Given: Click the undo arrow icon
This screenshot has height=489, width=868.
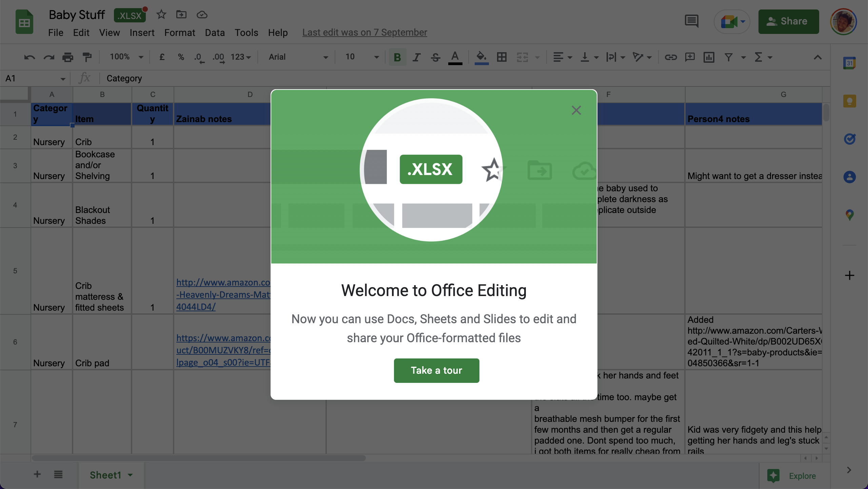Looking at the screenshot, I should tap(29, 57).
